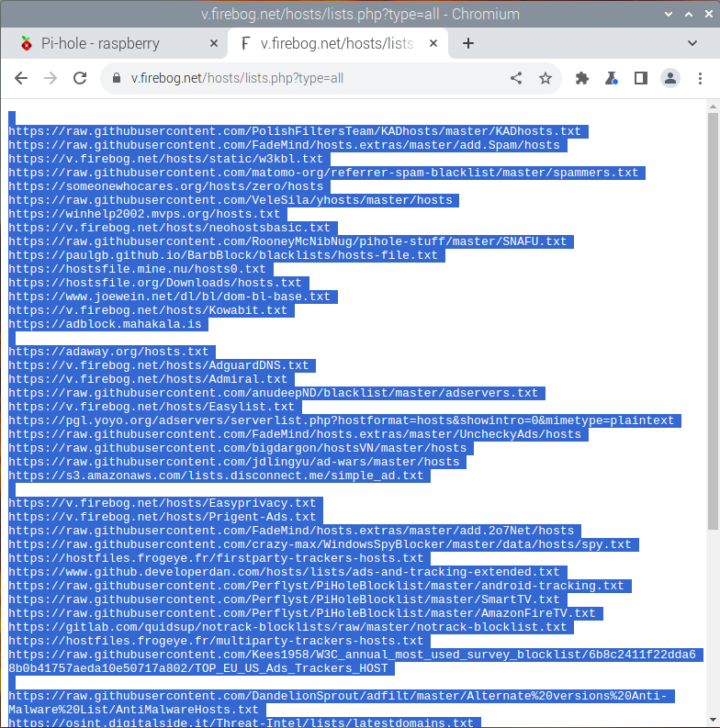Click the w3kbl.txt URL line
Image resolution: width=720 pixels, height=728 pixels.
[x=165, y=159]
